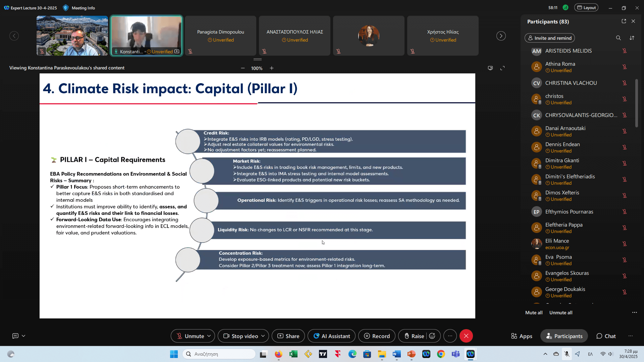Stop your video
Screen dimensions: 644x362
tap(241, 336)
